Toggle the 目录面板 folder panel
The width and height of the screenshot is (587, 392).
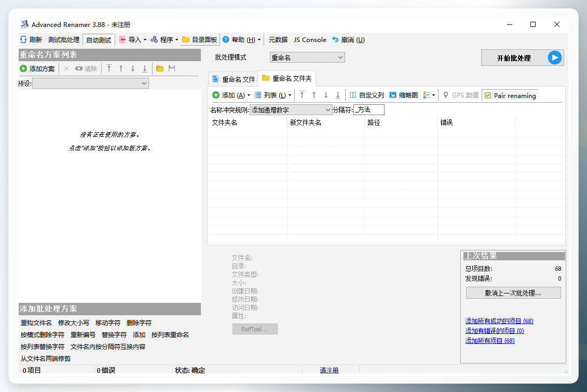(x=199, y=39)
